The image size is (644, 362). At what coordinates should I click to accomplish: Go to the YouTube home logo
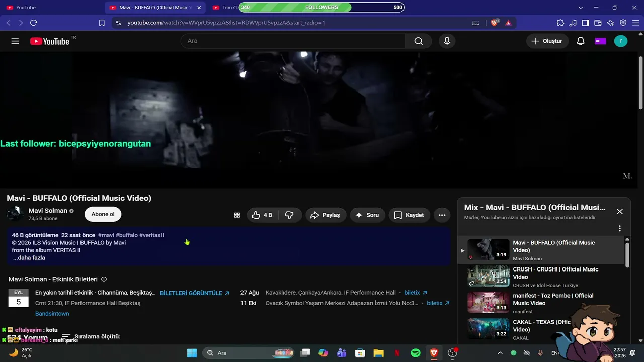point(50,41)
